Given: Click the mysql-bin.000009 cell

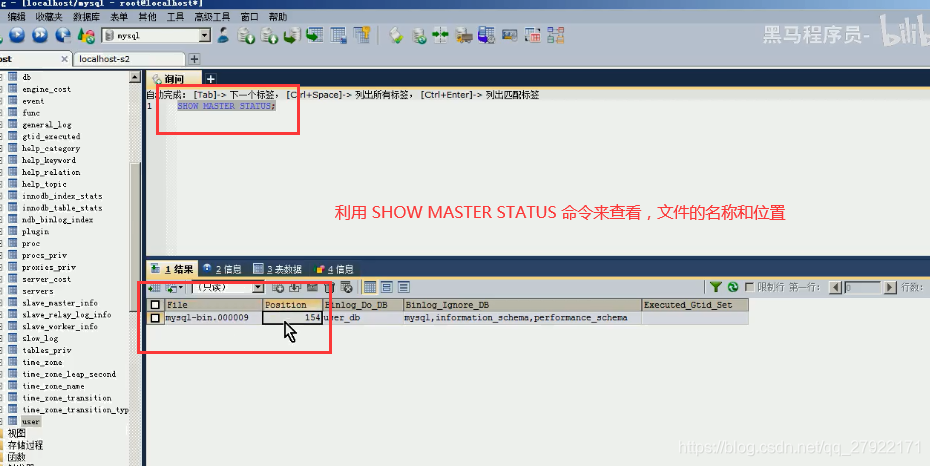Looking at the screenshot, I should click(214, 318).
